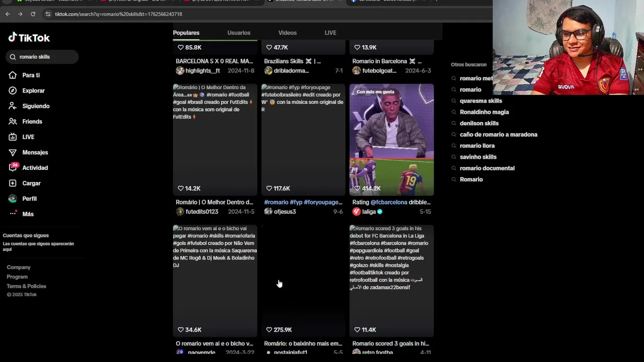Click ofjesus3 author avatar
The width and height of the screenshot is (644, 362).
click(x=268, y=212)
